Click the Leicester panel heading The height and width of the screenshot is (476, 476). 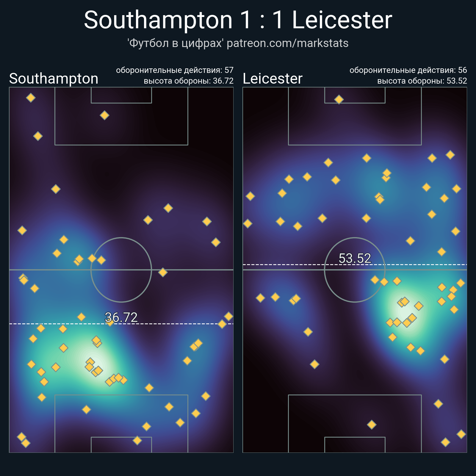[273, 79]
